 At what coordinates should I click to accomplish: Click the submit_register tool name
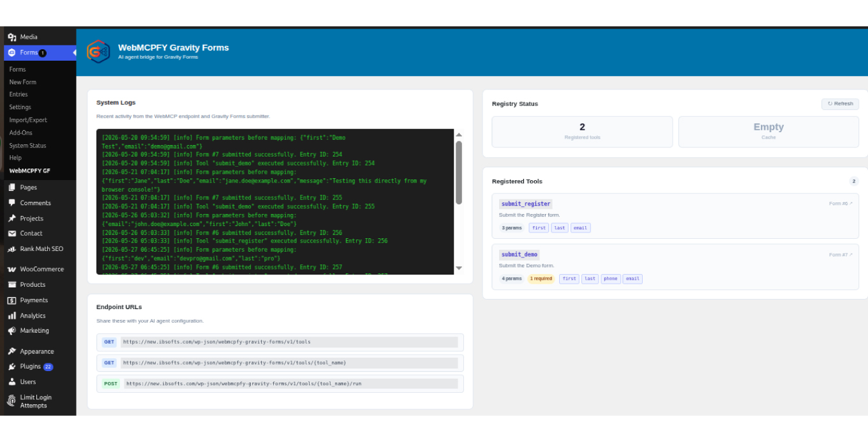click(x=525, y=204)
